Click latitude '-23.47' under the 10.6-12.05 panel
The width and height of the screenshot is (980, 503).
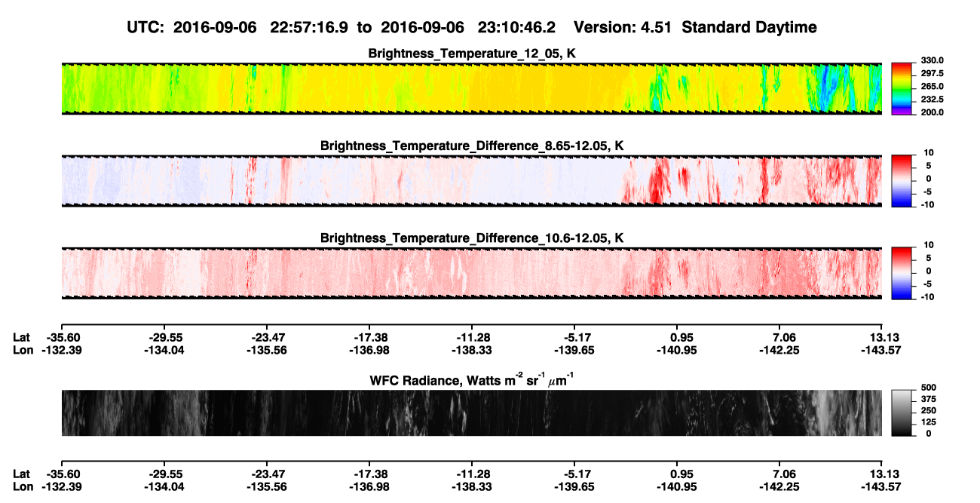click(267, 338)
